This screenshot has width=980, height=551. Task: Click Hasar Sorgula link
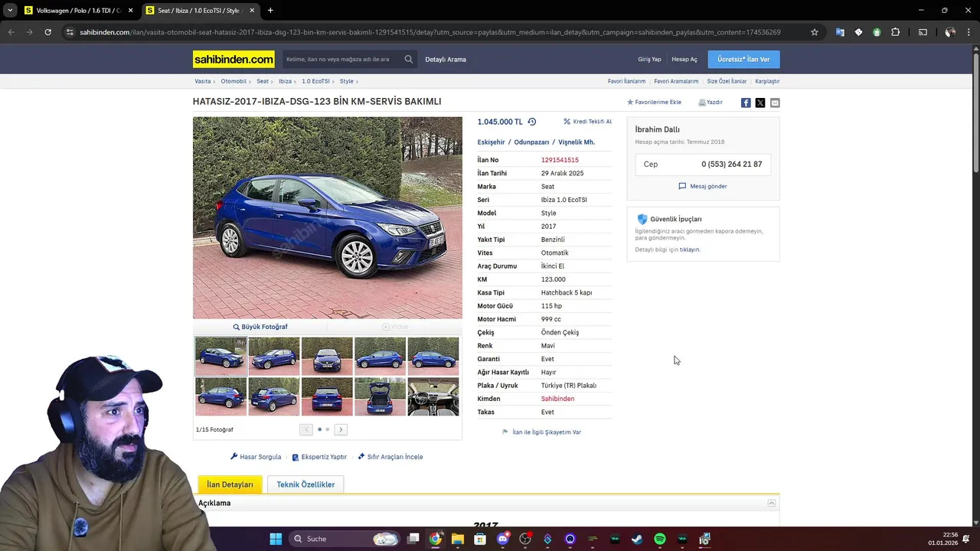(256, 457)
